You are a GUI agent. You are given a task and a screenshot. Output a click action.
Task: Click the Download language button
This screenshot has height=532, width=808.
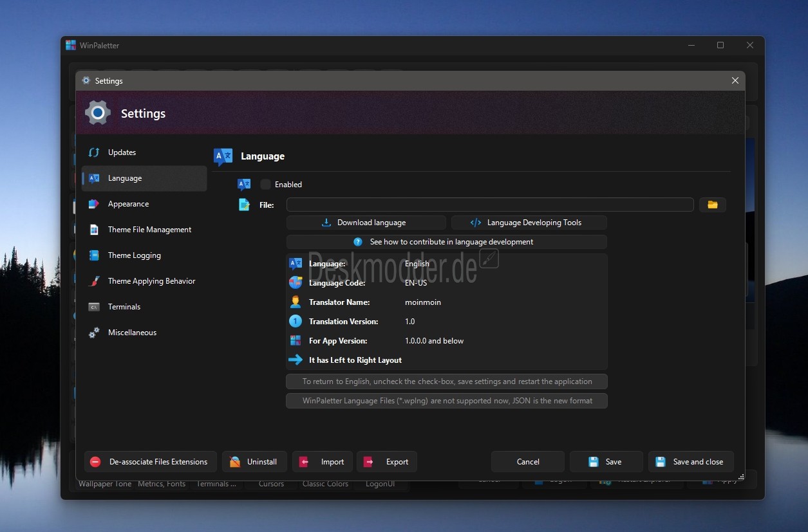(x=366, y=223)
